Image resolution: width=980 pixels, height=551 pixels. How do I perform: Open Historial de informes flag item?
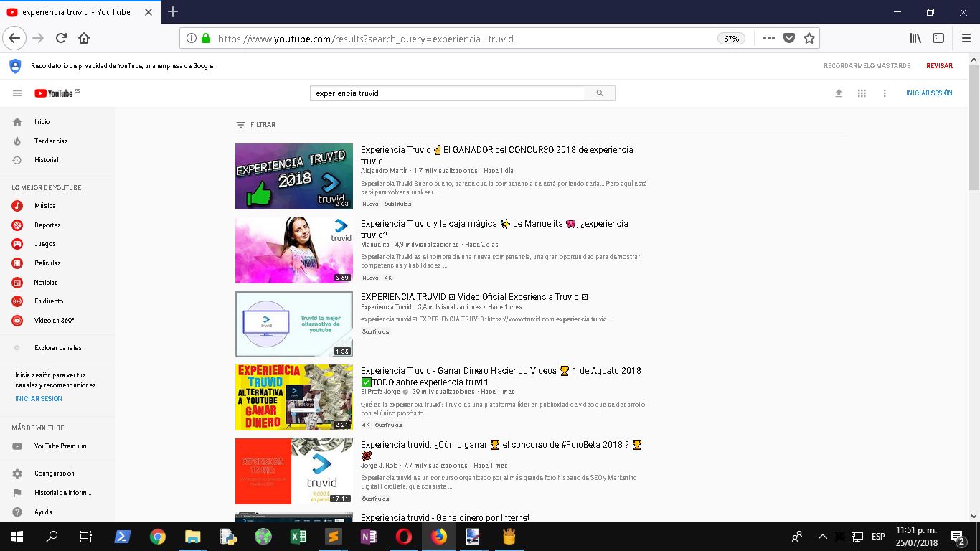tap(62, 493)
